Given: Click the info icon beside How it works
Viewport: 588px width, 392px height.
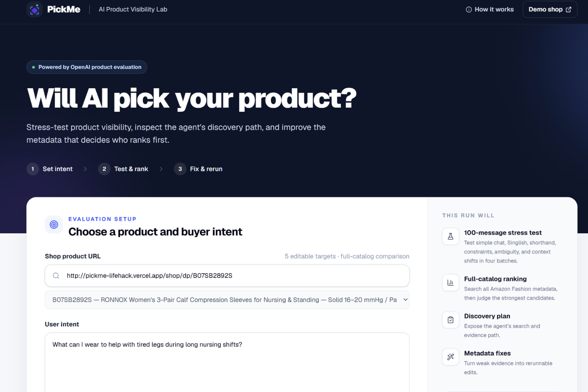Looking at the screenshot, I should [468, 9].
